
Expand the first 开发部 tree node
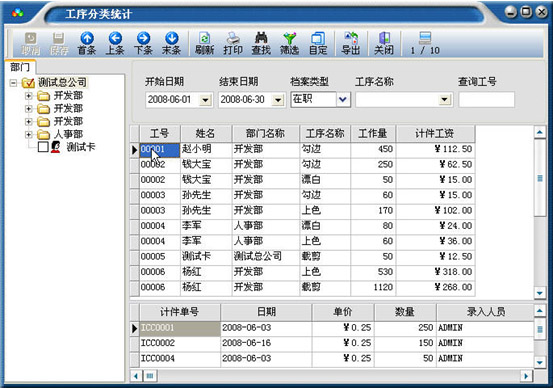point(29,96)
